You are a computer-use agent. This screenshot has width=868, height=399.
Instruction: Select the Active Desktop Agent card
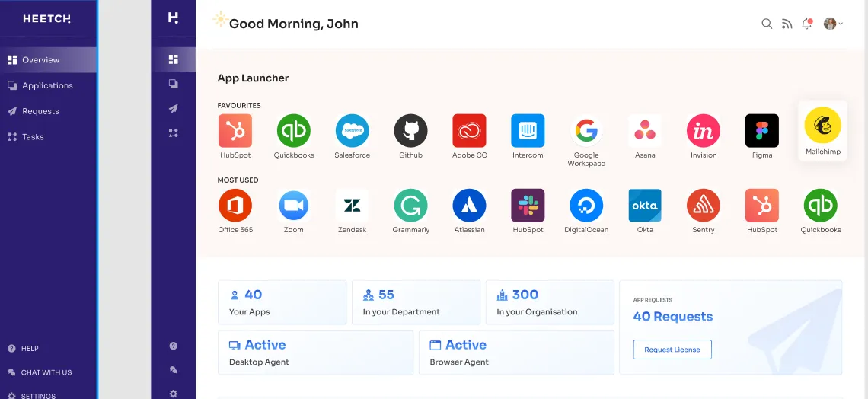[315, 353]
